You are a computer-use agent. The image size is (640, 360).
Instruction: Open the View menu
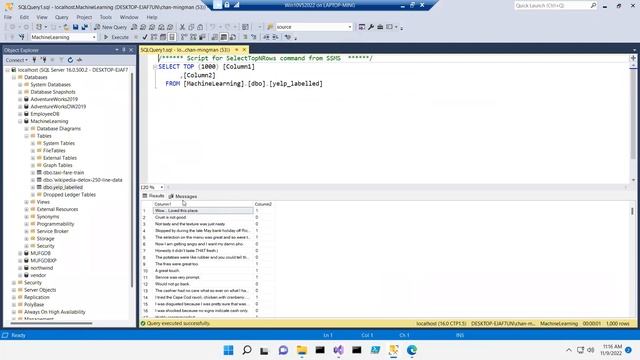coord(42,17)
